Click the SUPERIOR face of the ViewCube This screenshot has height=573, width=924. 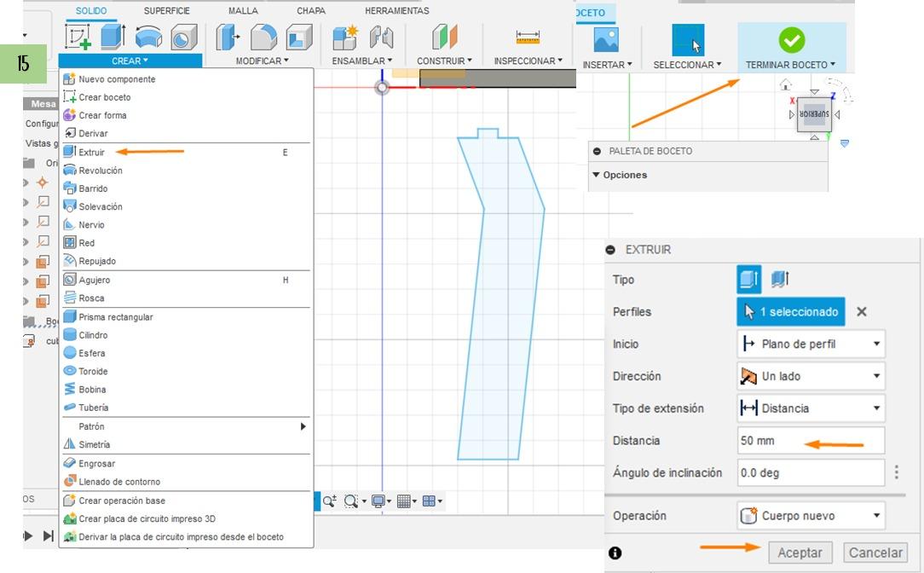pos(814,114)
